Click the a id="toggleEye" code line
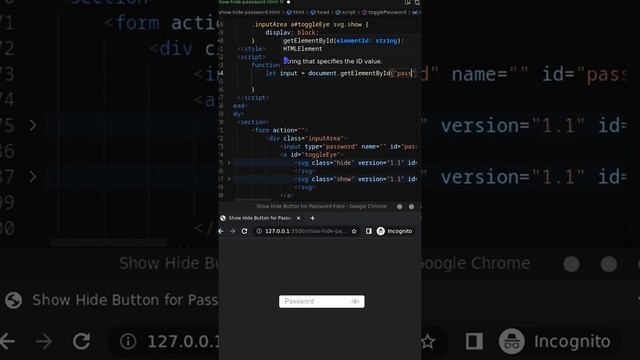This screenshot has height=360, width=640. [x=312, y=155]
